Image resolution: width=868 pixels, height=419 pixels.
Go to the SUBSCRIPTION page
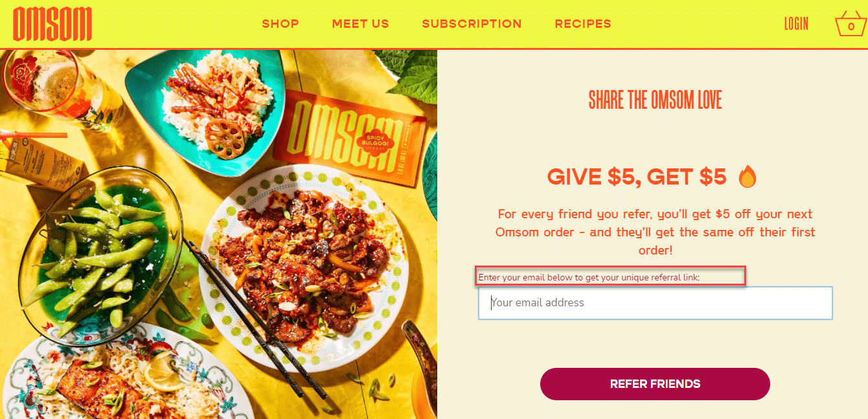coord(472,24)
